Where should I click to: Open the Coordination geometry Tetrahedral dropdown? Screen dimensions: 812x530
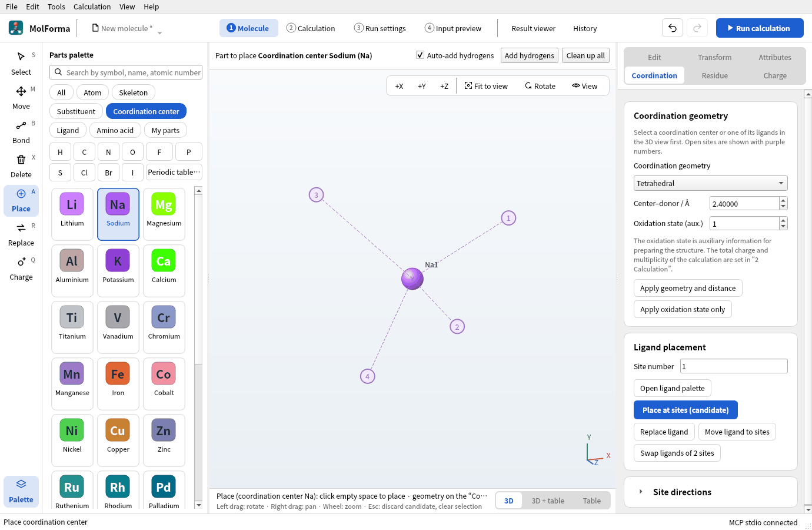710,183
